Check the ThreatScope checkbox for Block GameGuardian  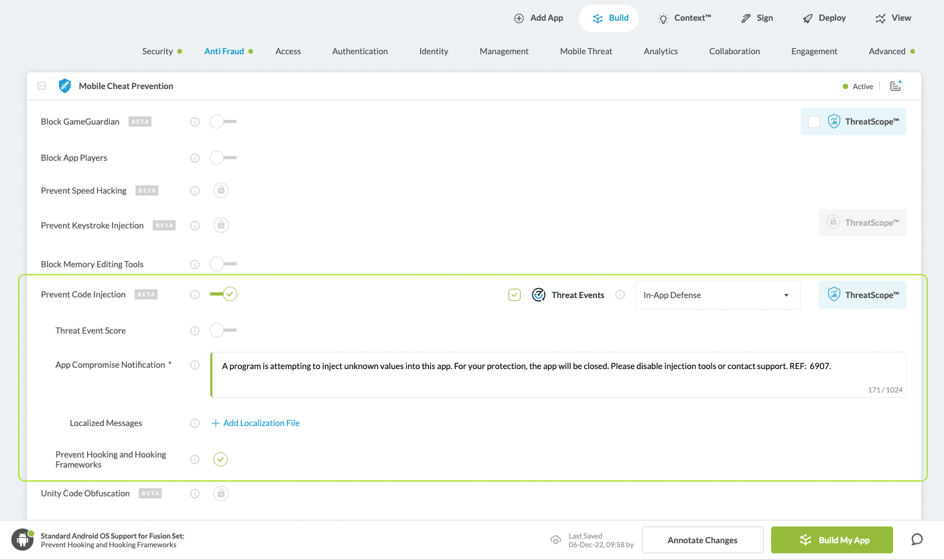pos(814,122)
